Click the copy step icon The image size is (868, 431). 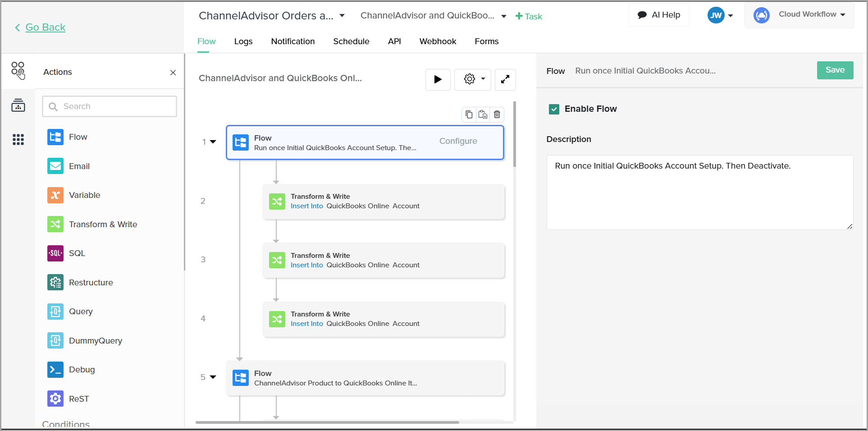click(469, 115)
